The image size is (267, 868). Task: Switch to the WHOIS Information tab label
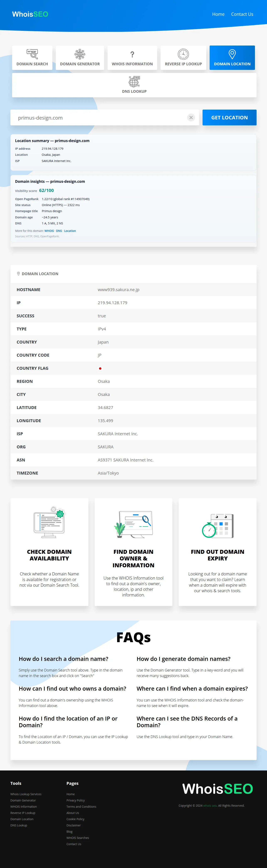(132, 64)
